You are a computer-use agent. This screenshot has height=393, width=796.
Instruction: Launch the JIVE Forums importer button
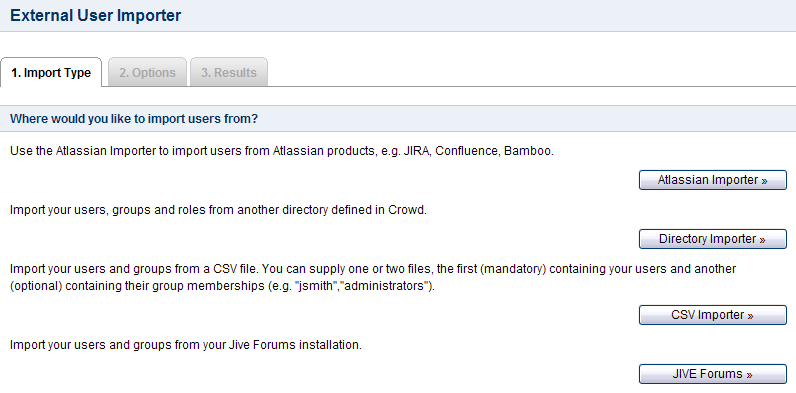(x=712, y=374)
